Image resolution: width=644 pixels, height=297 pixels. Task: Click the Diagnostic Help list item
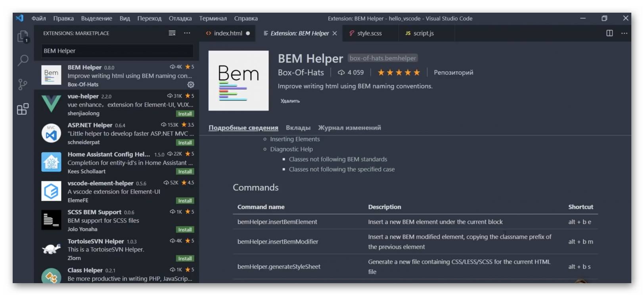[x=291, y=149]
